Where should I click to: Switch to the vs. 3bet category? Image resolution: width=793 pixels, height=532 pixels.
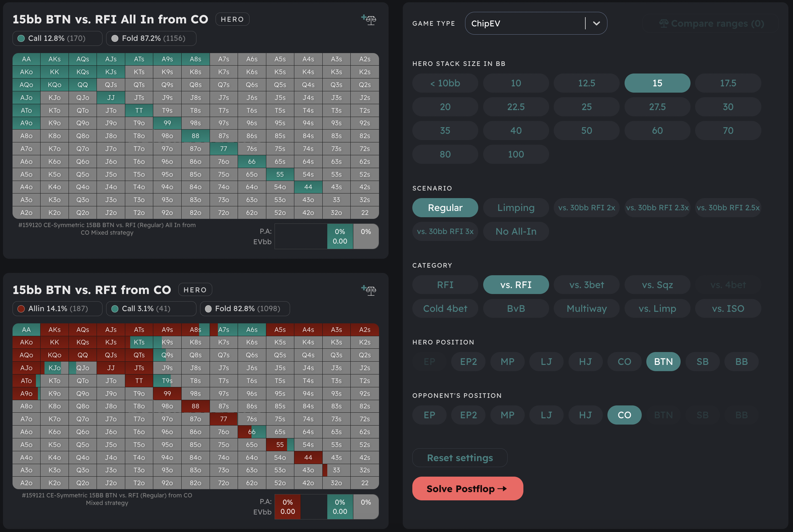[x=586, y=285]
